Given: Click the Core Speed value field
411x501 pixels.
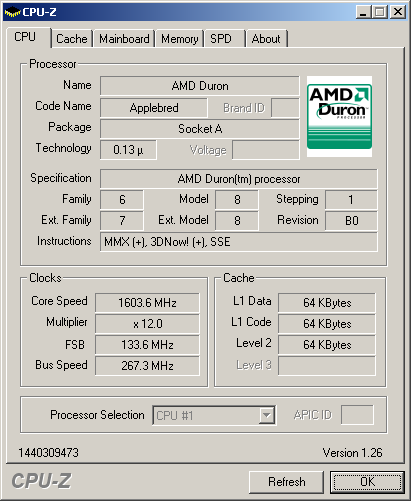Looking at the screenshot, I should 147,303.
